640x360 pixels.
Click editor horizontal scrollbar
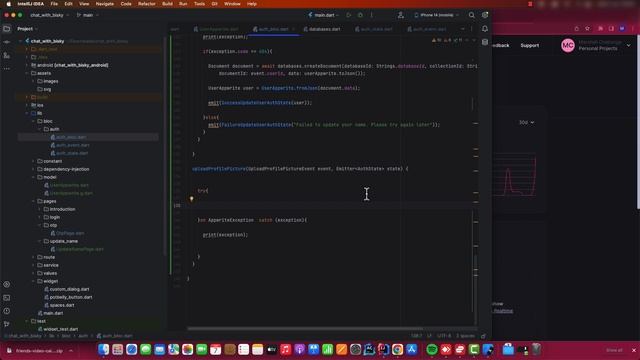305,328
